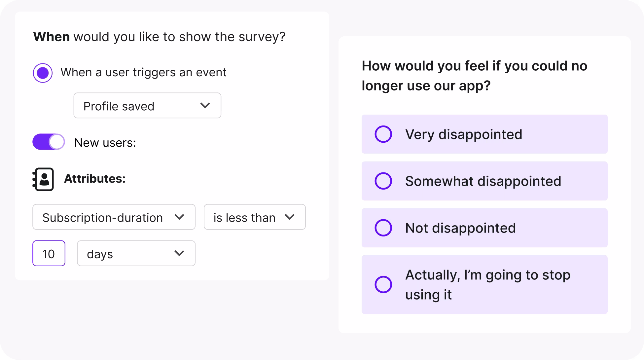Open the days unit dropdown
The width and height of the screenshot is (644, 360).
coord(136,254)
